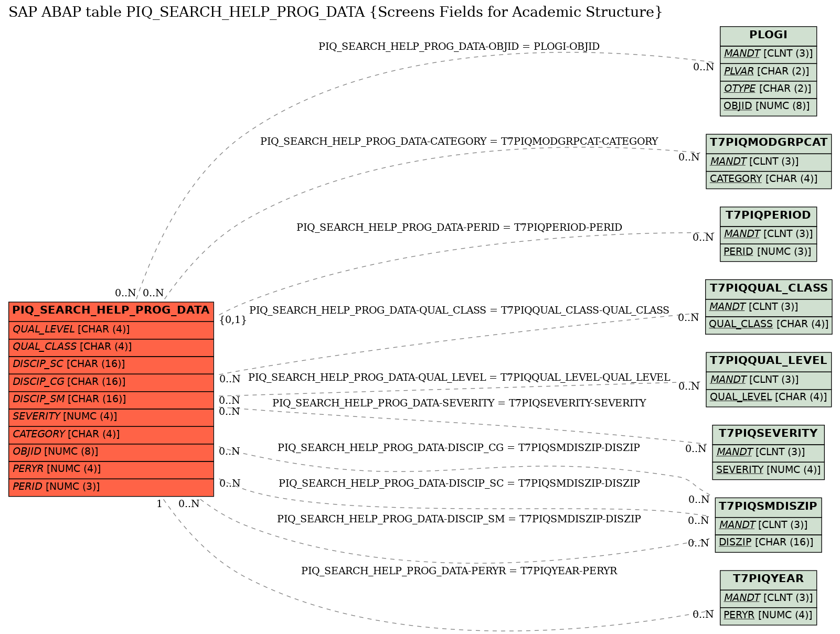Viewport: 840px width, 634px height.
Task: Select MANDT field in T7PIQQUAL_CLASS table
Action: (769, 308)
